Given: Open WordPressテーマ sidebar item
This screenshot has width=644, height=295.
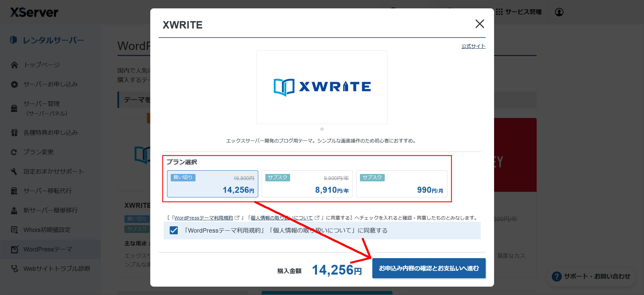Looking at the screenshot, I should [x=48, y=249].
